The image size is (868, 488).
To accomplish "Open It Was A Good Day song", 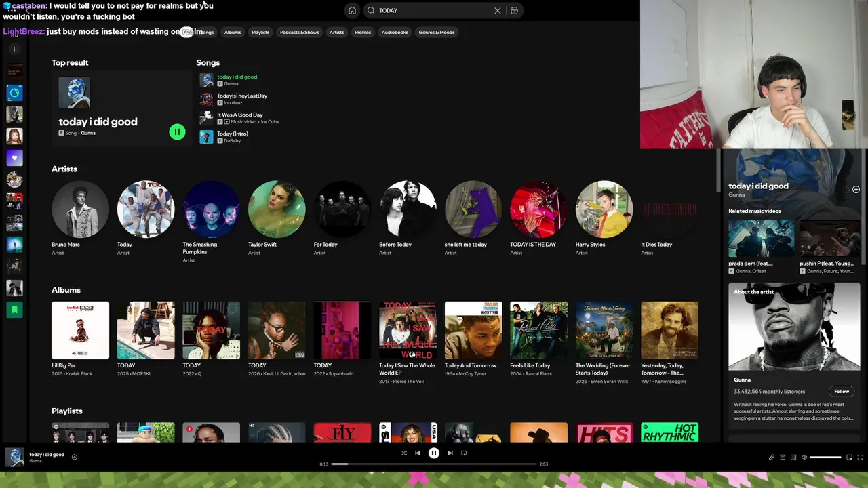I will 239,115.
